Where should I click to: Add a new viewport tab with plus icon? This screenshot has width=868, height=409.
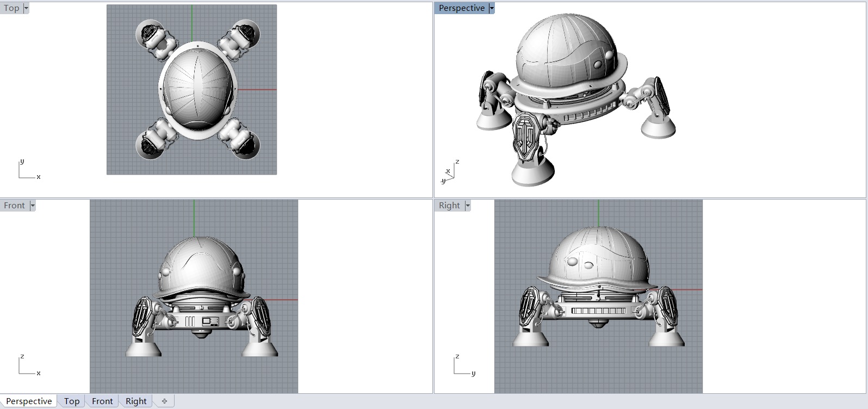click(164, 401)
